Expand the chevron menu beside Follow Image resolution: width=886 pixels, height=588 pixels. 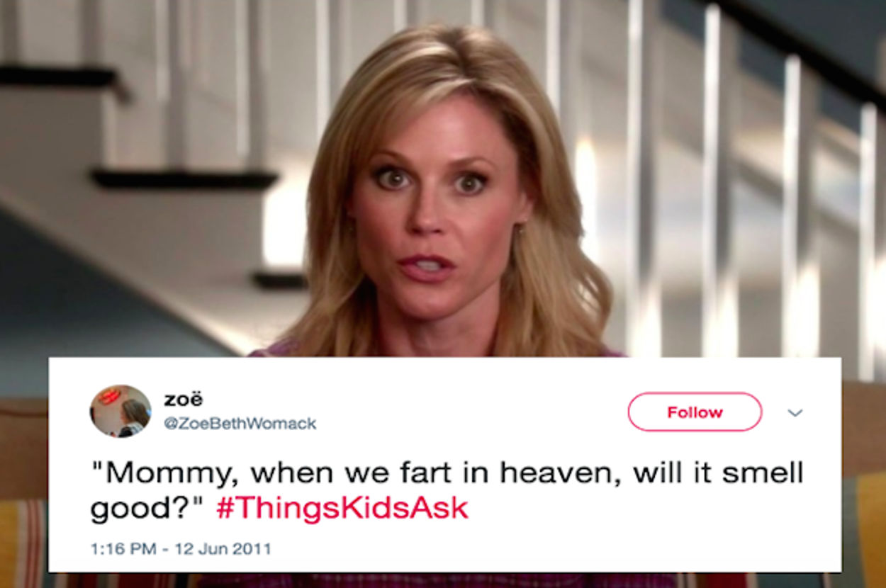(x=795, y=412)
